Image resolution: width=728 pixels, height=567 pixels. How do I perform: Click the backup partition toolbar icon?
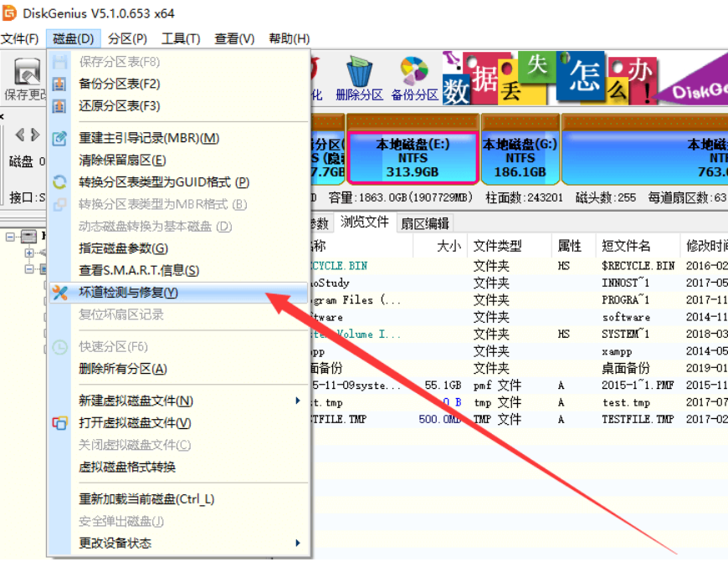point(414,72)
